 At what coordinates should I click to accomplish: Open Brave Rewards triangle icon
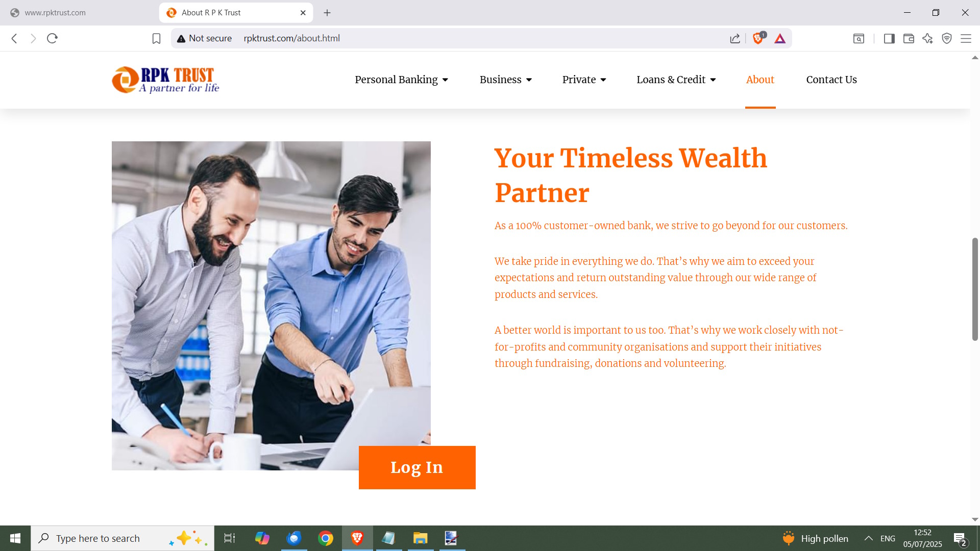(x=780, y=38)
